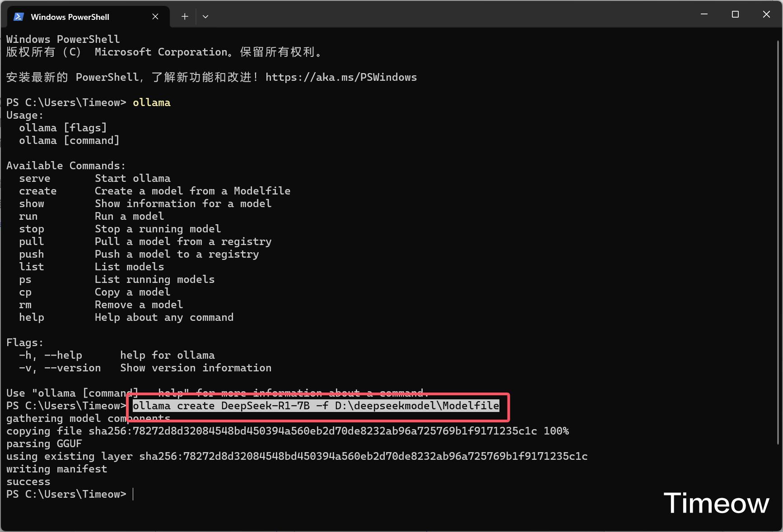Click the 'Available Commands:' heading
The height and width of the screenshot is (532, 783).
(x=66, y=166)
